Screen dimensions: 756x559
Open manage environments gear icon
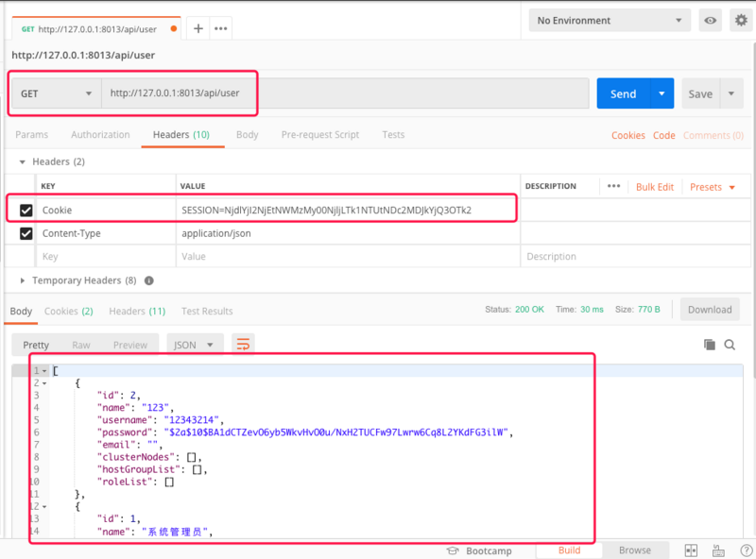(740, 21)
